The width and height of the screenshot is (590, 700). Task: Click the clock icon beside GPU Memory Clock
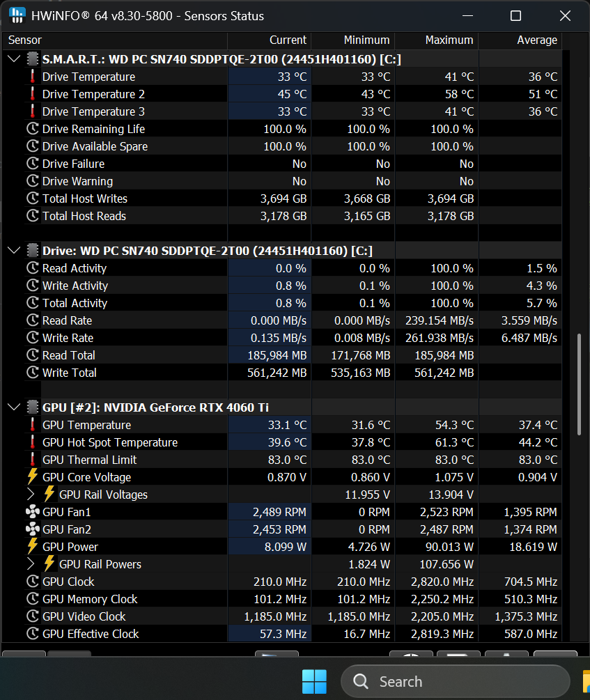click(32, 599)
